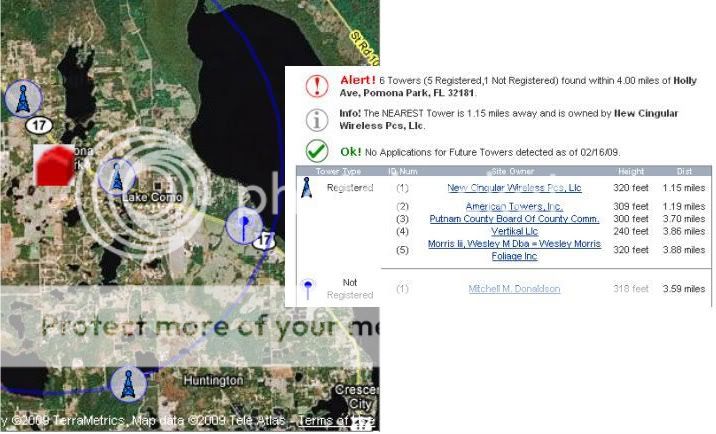716x434 pixels.
Task: Click the Site Owner column header
Action: click(x=514, y=173)
